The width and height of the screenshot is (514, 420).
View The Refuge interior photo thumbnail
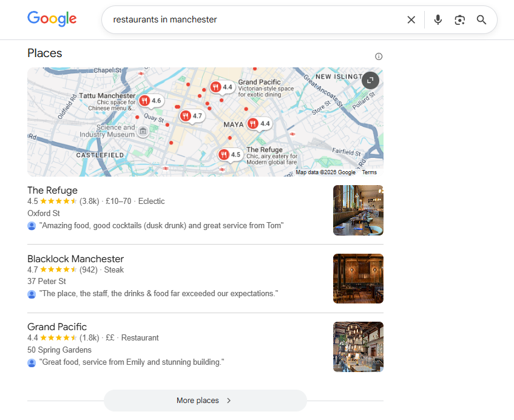tap(358, 210)
